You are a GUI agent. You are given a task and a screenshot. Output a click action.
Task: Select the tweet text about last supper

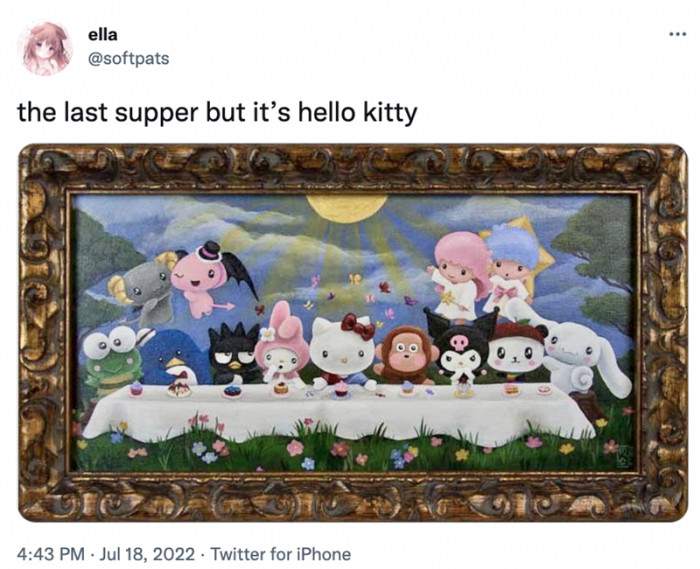217,112
